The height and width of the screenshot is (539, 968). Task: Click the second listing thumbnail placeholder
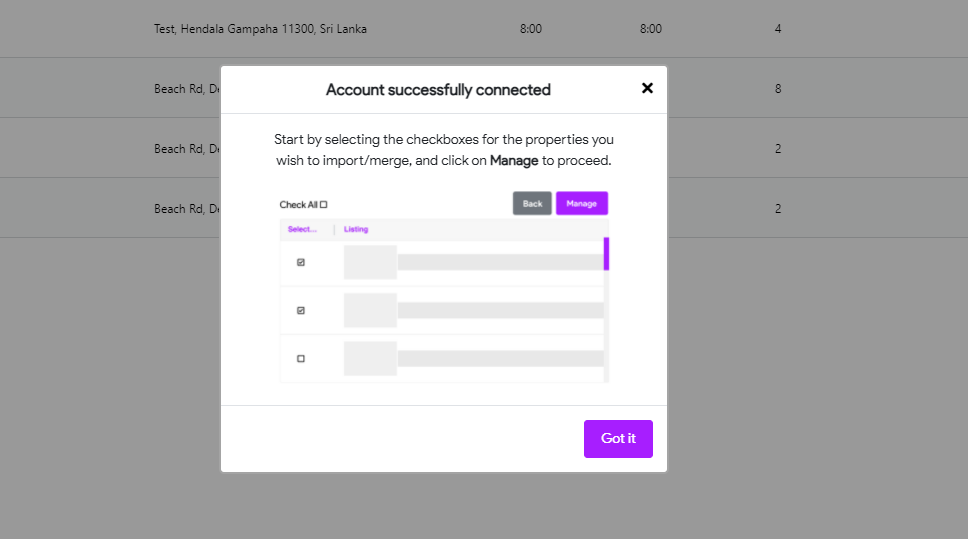[x=370, y=311]
